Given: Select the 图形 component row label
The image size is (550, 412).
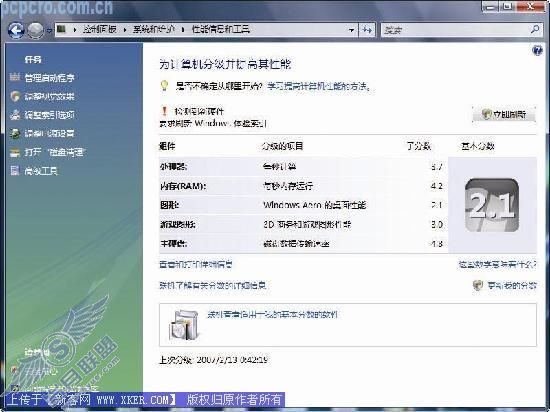Looking at the screenshot, I should 169,205.
